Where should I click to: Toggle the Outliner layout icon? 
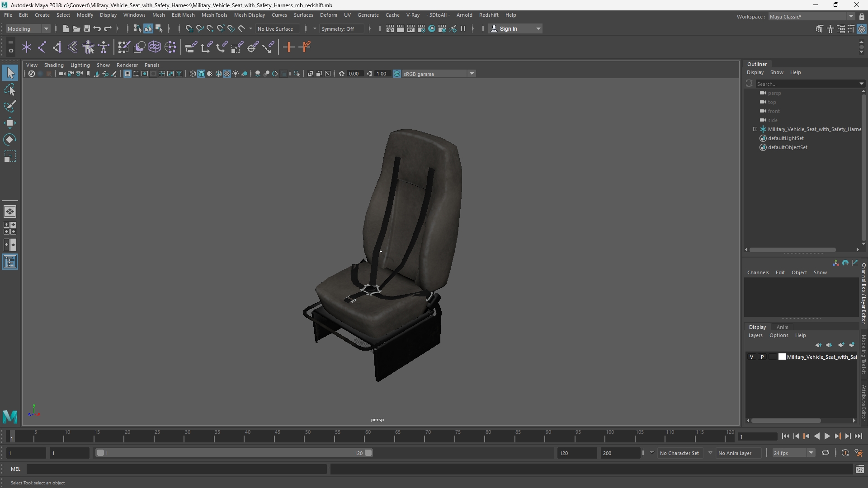coord(10,262)
